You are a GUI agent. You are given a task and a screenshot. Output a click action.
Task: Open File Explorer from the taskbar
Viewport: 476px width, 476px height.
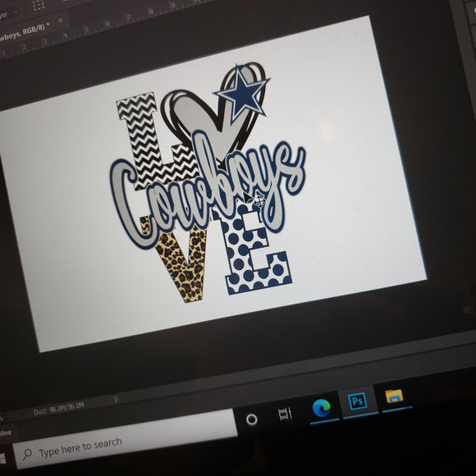pyautogui.click(x=394, y=396)
